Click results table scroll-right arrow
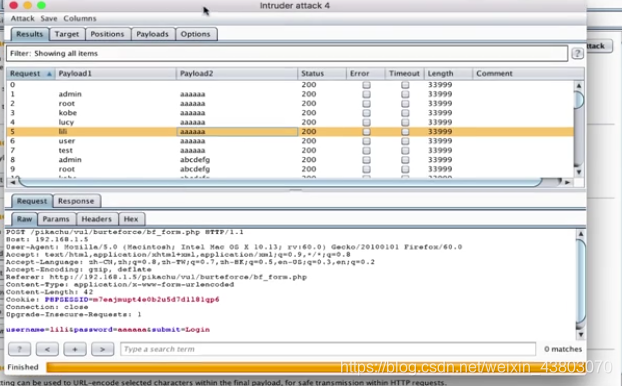This screenshot has height=386, width=622. pyautogui.click(x=568, y=182)
